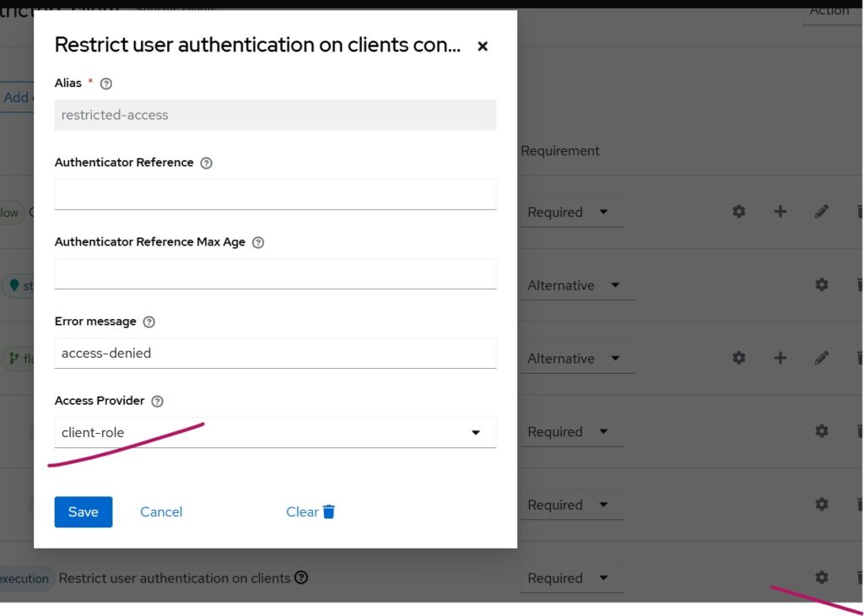Screen dimensions: 864x616
Task: Open the Action menu at top right
Action: coord(831,11)
